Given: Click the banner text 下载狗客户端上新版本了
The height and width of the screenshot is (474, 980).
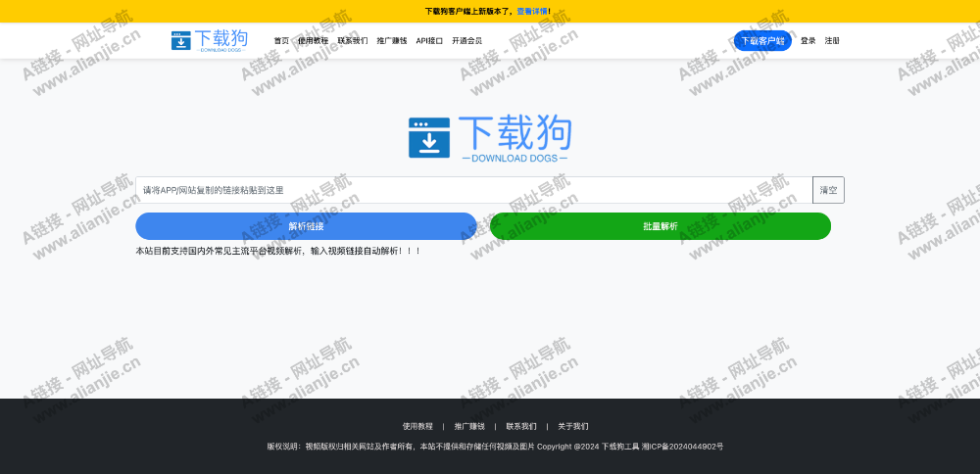Looking at the screenshot, I should click(x=468, y=11).
